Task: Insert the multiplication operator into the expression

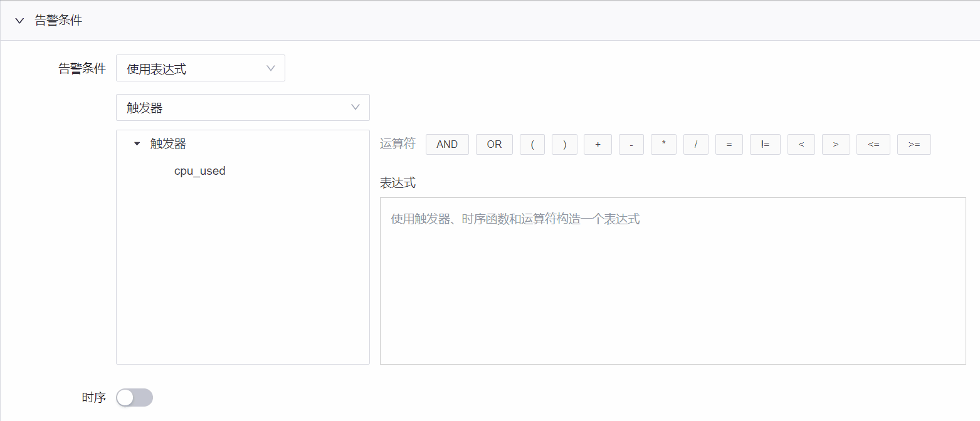Action: (663, 144)
